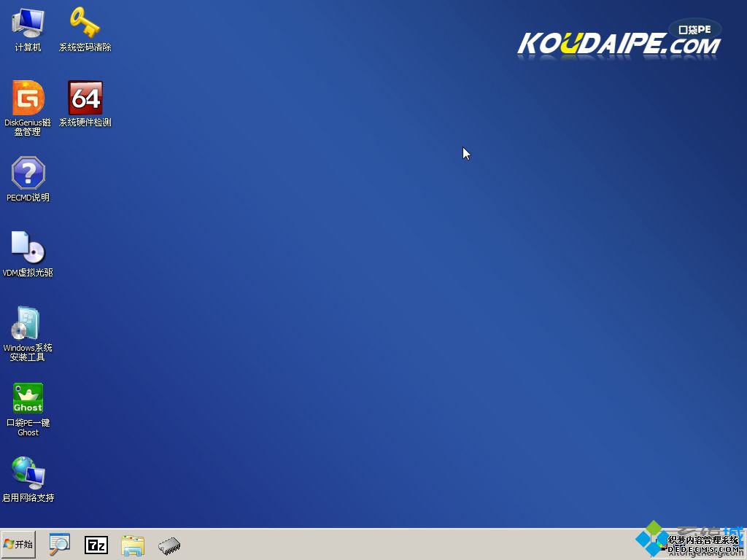The height and width of the screenshot is (560, 747).
Task: Open the file explorer taskbar icon
Action: click(133, 545)
